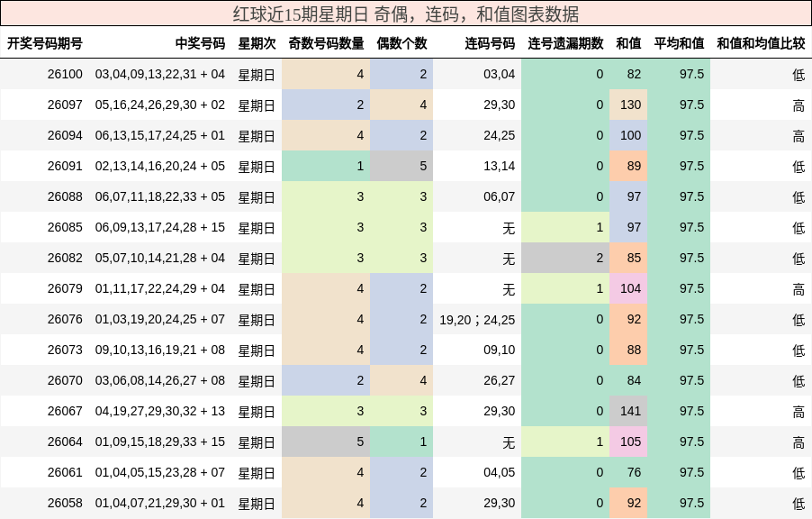Viewport: 812px width, 519px height.
Task: Select numbers 01,04,05,15,23,28 + 07
Action: (x=160, y=472)
